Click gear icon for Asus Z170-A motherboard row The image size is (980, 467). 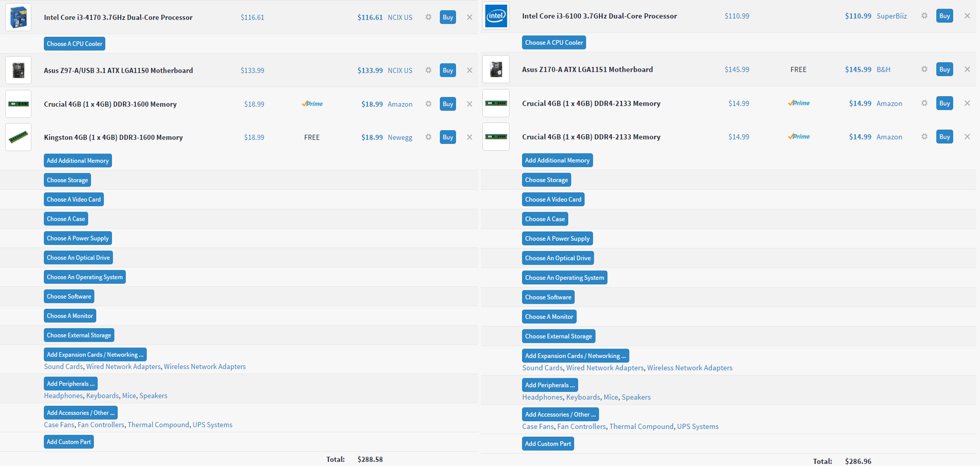tap(924, 69)
